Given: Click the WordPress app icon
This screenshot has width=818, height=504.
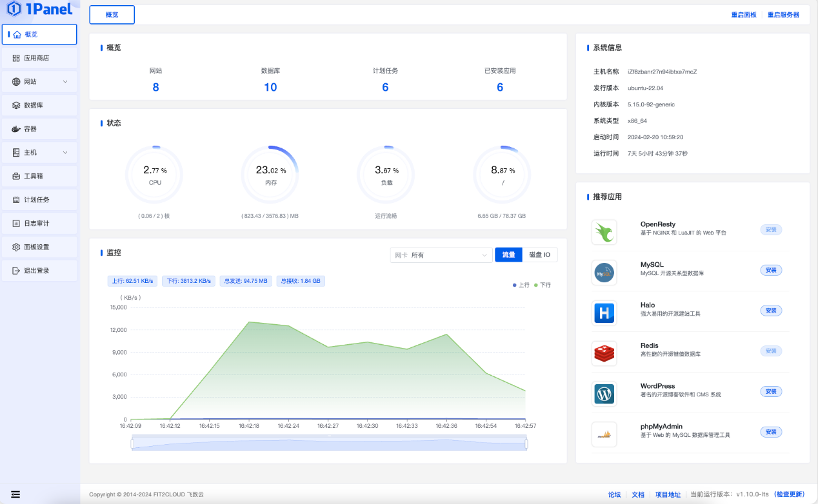Looking at the screenshot, I should click(x=604, y=394).
